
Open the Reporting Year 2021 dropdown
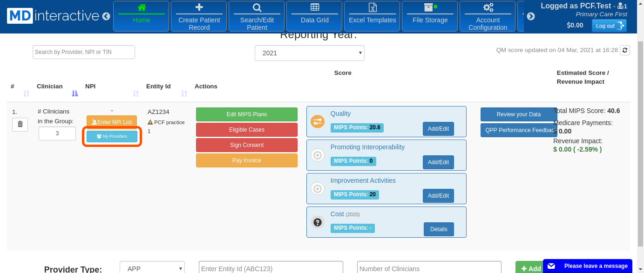click(x=309, y=53)
